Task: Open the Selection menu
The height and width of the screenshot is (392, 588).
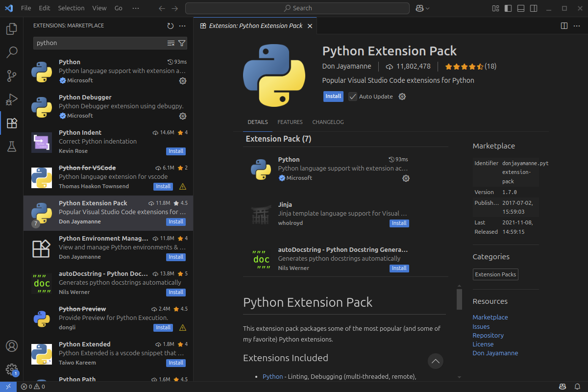Action: [71, 8]
